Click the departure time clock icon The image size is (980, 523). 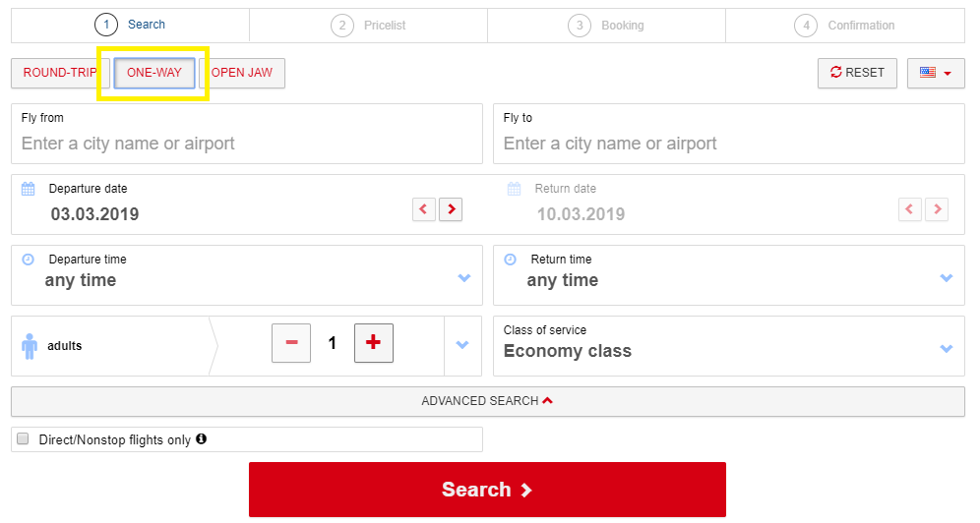29,259
